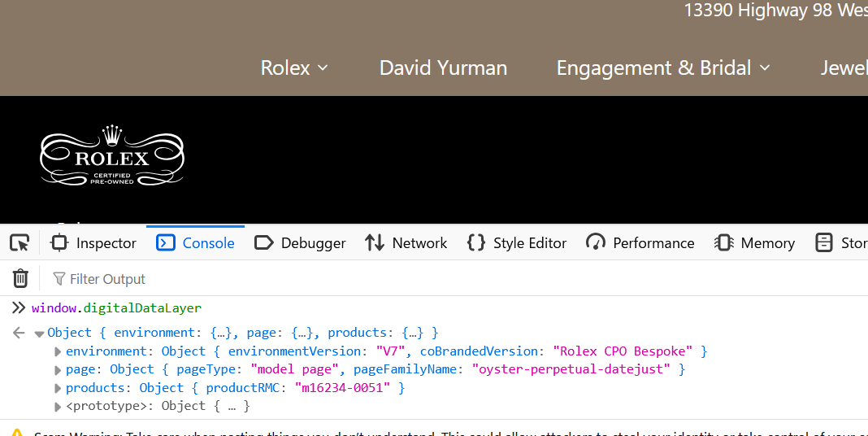This screenshot has width=868, height=436.
Task: Expand the <prototype> object
Action: [58, 407]
